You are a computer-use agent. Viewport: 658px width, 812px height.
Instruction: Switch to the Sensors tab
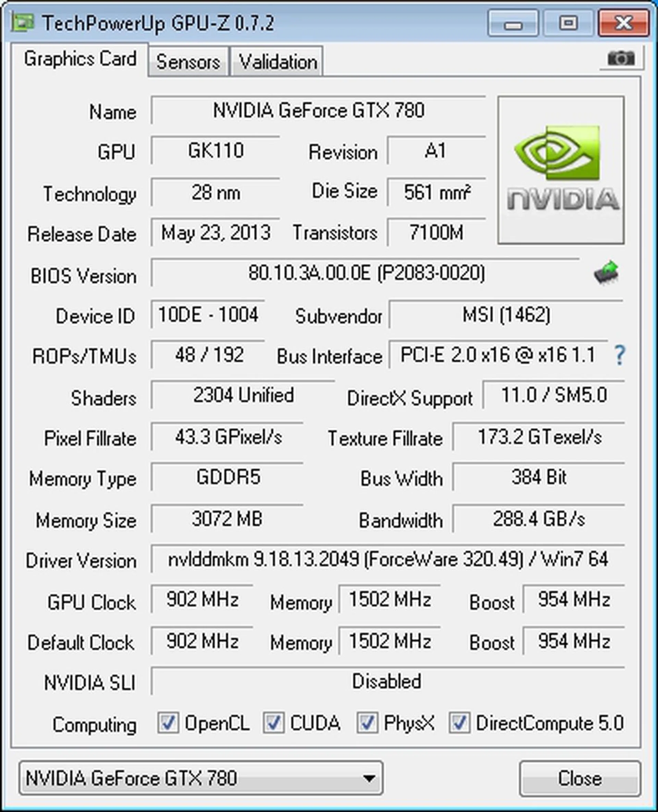point(188,61)
